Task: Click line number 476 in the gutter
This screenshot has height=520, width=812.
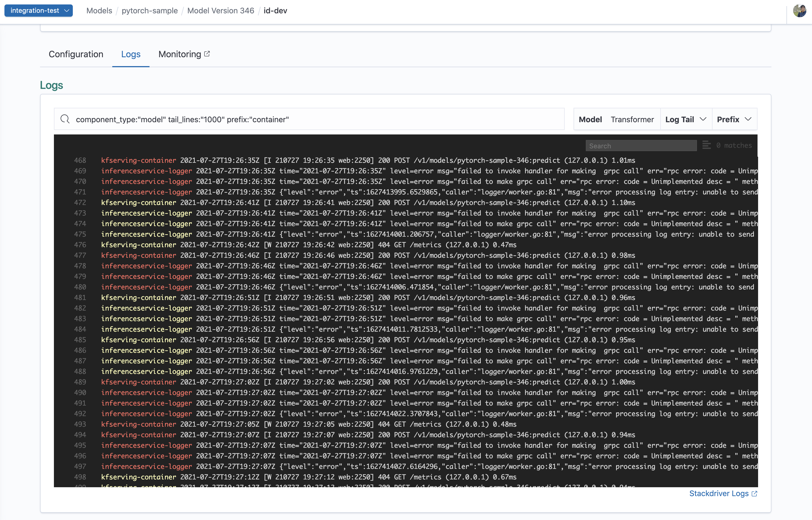Action: pos(80,245)
